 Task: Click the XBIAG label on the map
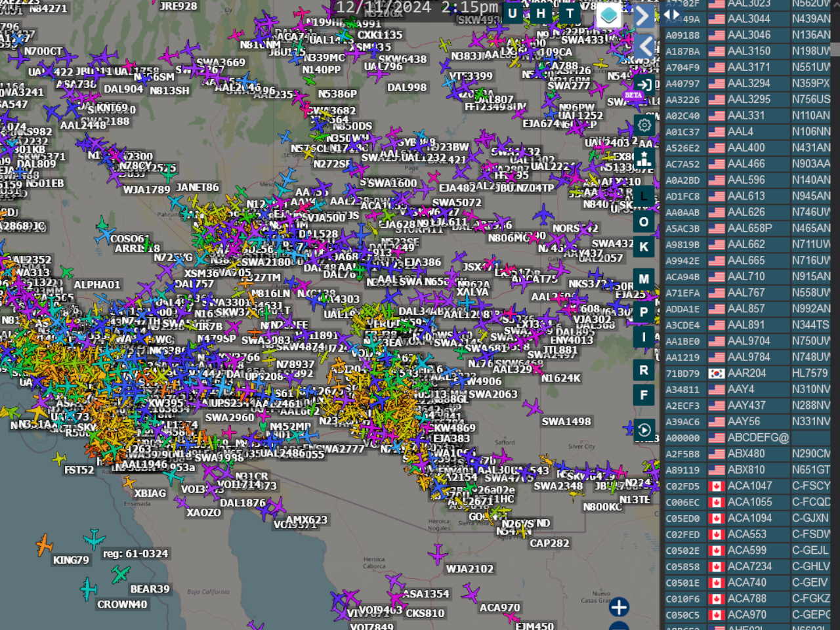[x=150, y=493]
